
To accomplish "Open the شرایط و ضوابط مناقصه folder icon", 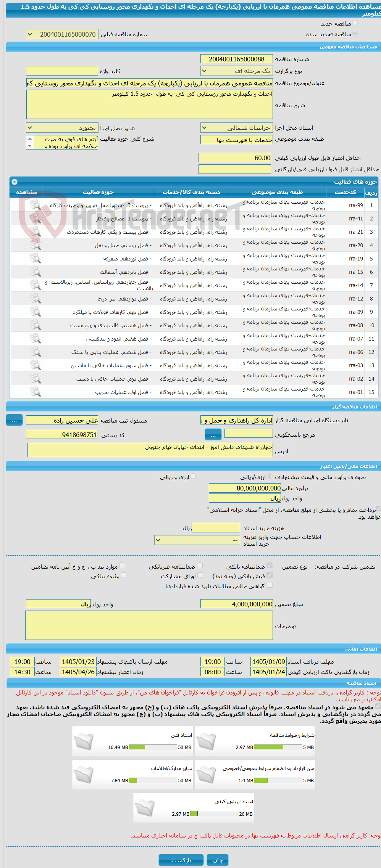I will coord(206,742).
